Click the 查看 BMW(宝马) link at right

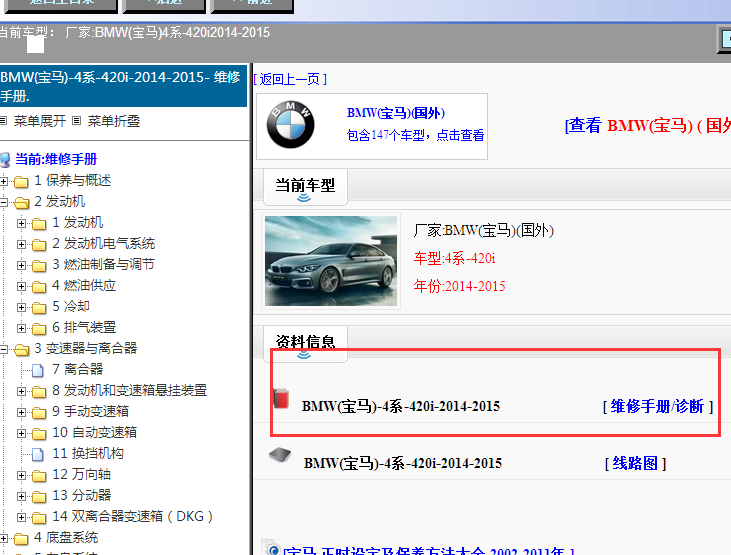pos(648,125)
